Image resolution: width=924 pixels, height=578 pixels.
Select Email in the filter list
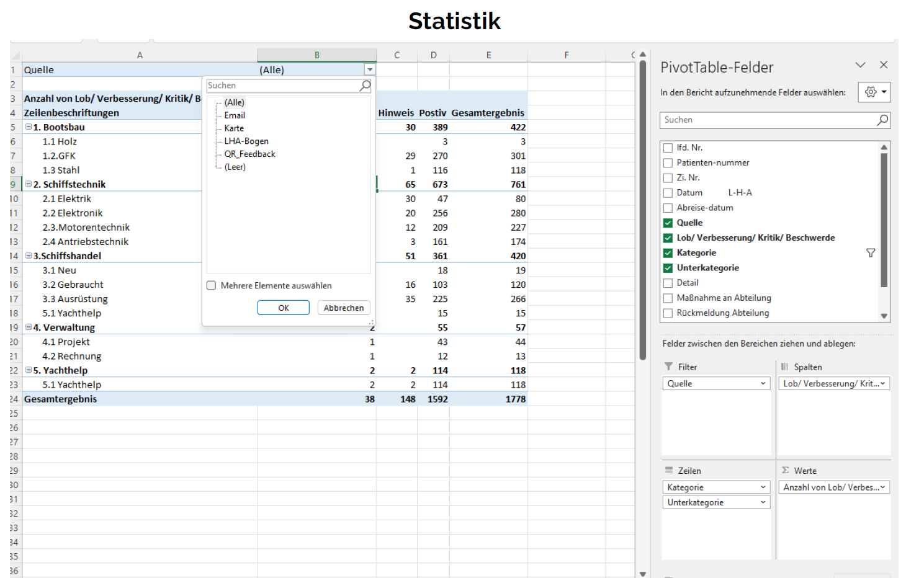[x=235, y=115]
